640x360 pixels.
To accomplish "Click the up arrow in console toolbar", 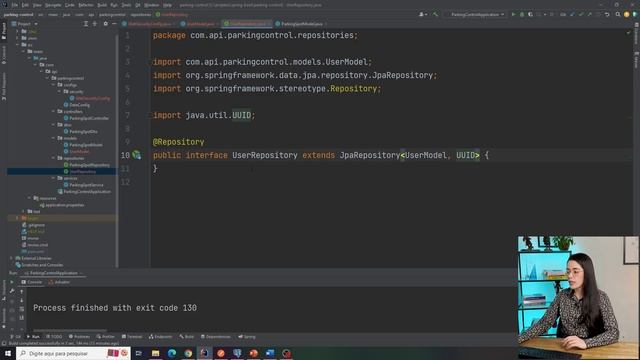I will pos(22,291).
